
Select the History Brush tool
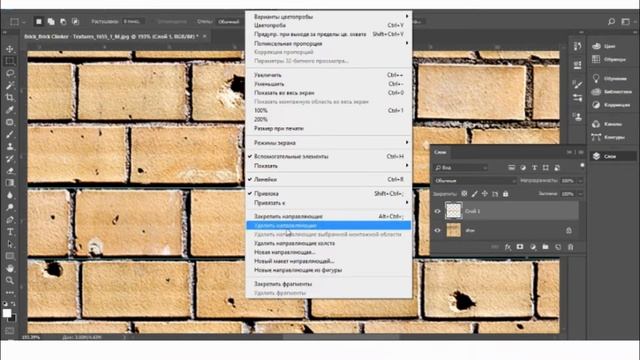point(10,159)
